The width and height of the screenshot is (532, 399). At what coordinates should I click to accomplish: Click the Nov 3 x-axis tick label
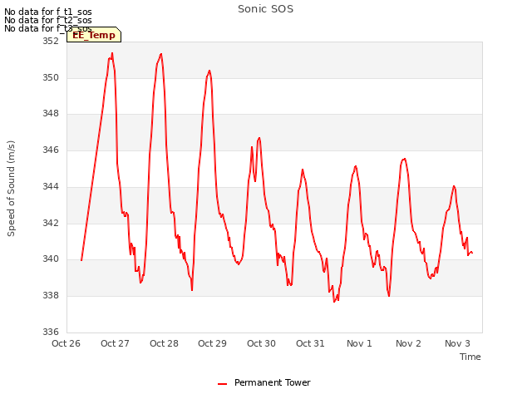[457, 343]
